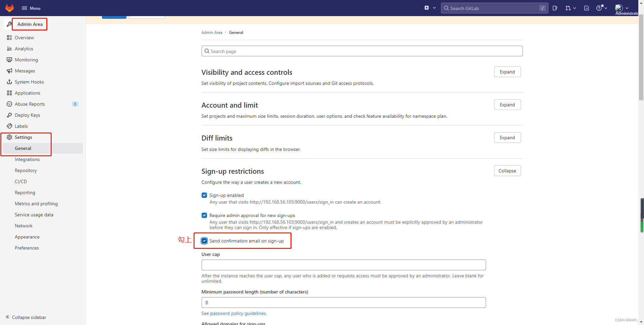The height and width of the screenshot is (325, 644).
Task: Click the Settings gear icon in sidebar
Action: click(x=9, y=137)
